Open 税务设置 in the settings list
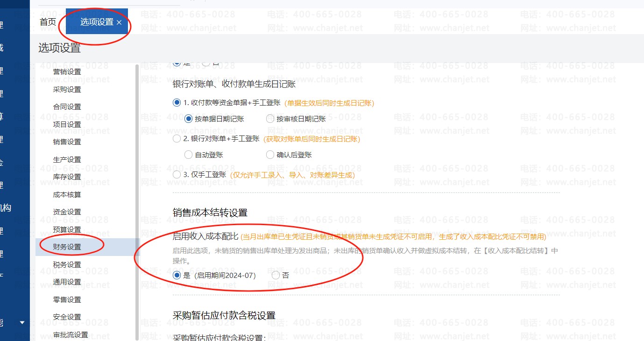The width and height of the screenshot is (644, 341). click(x=67, y=264)
